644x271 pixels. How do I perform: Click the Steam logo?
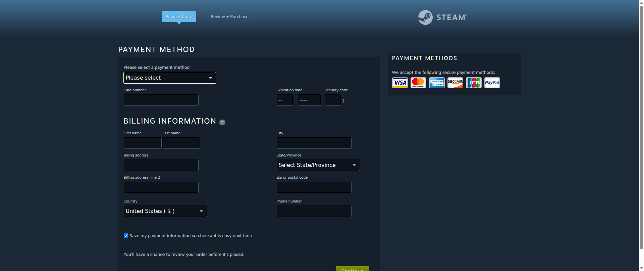click(442, 17)
